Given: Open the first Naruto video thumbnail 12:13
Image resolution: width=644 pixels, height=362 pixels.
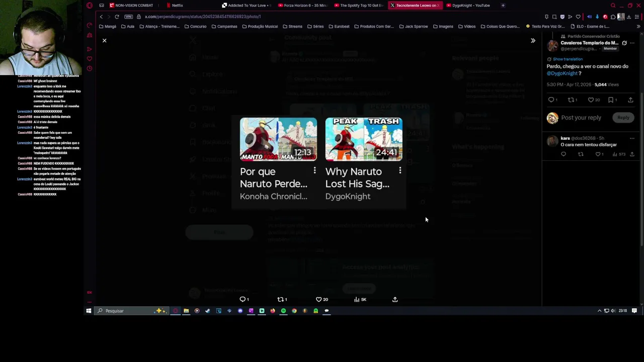Looking at the screenshot, I should tap(278, 139).
